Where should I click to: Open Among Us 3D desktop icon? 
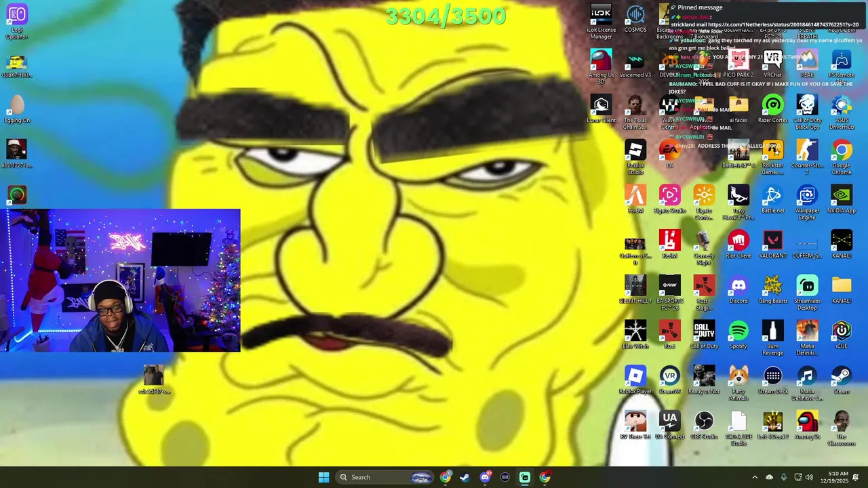[x=601, y=66]
